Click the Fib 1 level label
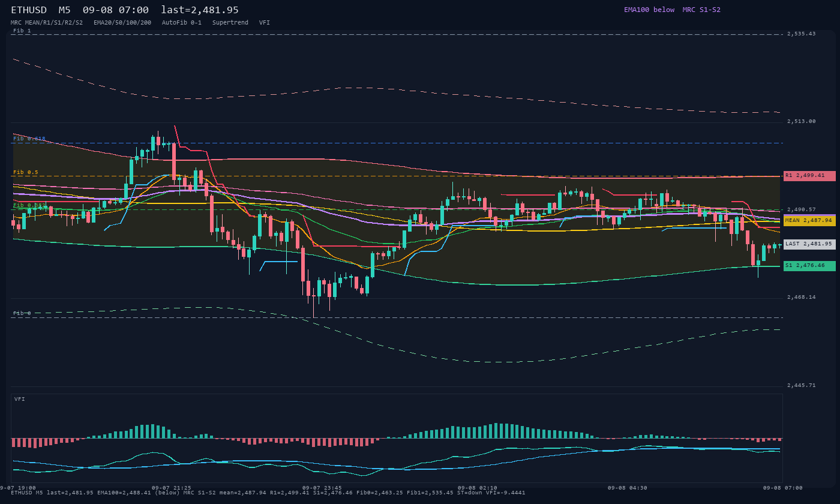The image size is (840, 504). (22, 31)
